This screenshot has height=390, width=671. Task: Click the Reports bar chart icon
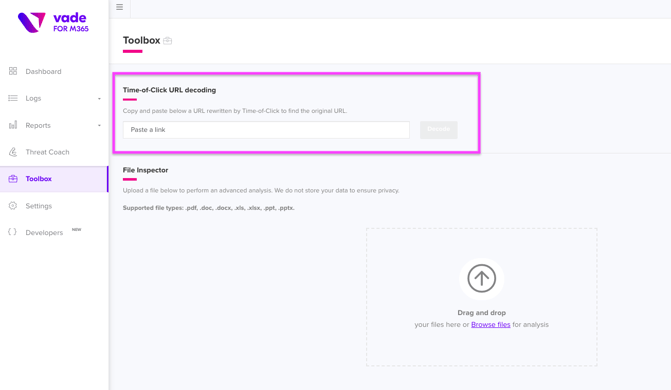click(13, 125)
